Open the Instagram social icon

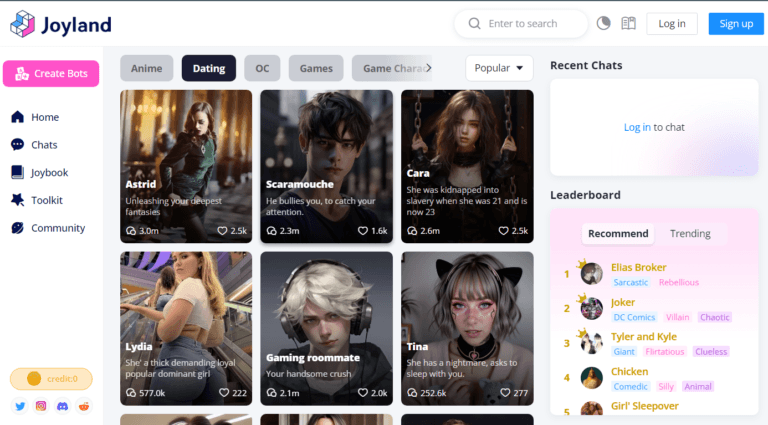(41, 406)
